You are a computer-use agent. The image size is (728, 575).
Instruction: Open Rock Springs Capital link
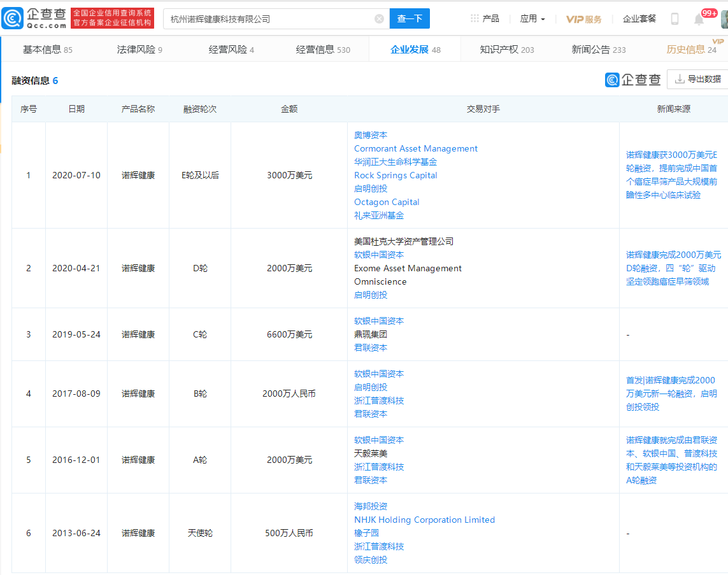[x=396, y=175]
